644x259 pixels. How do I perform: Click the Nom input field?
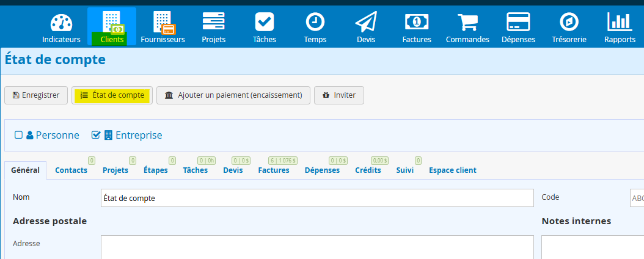[317, 198]
